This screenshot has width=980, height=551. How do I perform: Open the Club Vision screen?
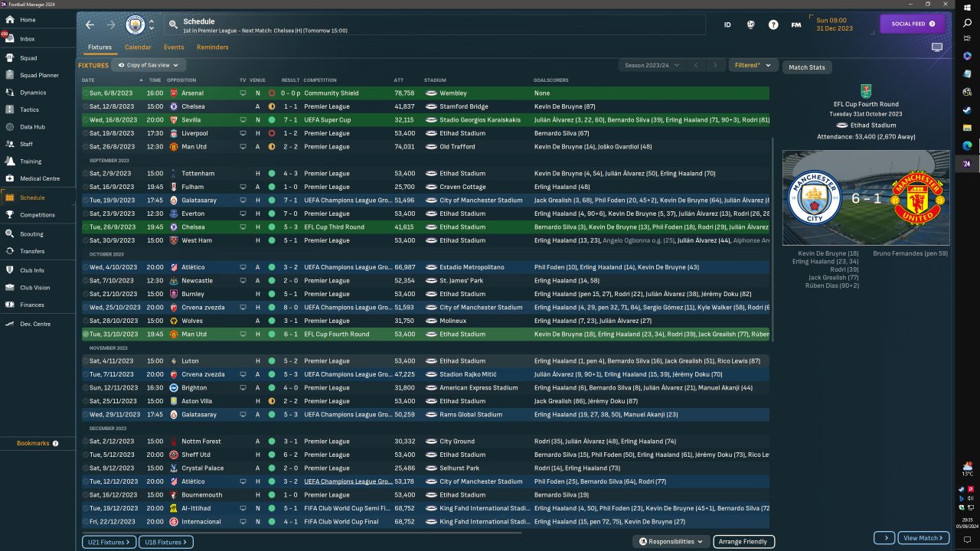[x=38, y=288]
